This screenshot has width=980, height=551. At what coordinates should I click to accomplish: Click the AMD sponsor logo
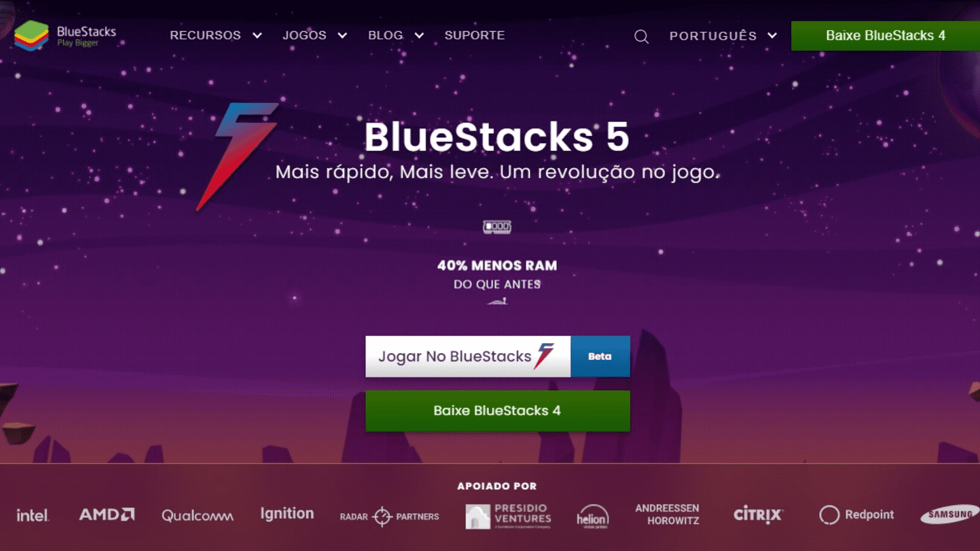pyautogui.click(x=107, y=514)
